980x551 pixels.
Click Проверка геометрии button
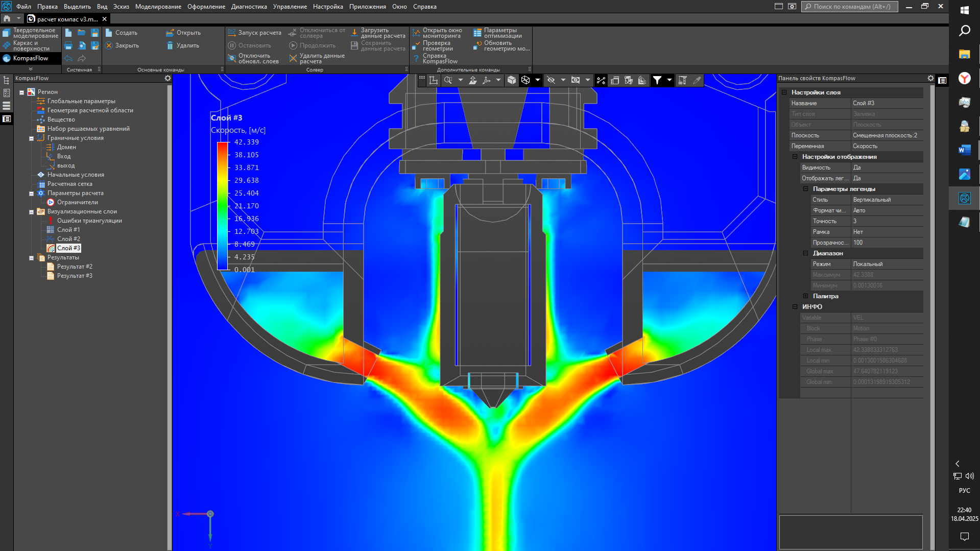pos(437,45)
